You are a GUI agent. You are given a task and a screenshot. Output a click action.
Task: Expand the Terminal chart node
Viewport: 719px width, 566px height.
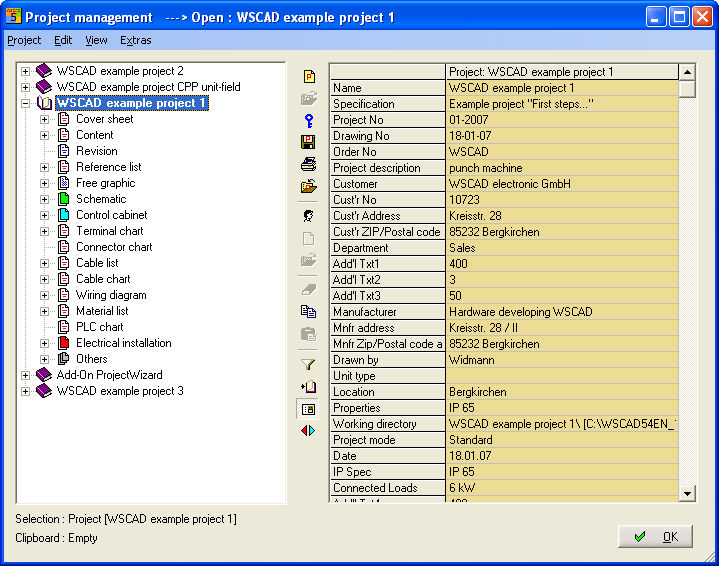click(44, 232)
